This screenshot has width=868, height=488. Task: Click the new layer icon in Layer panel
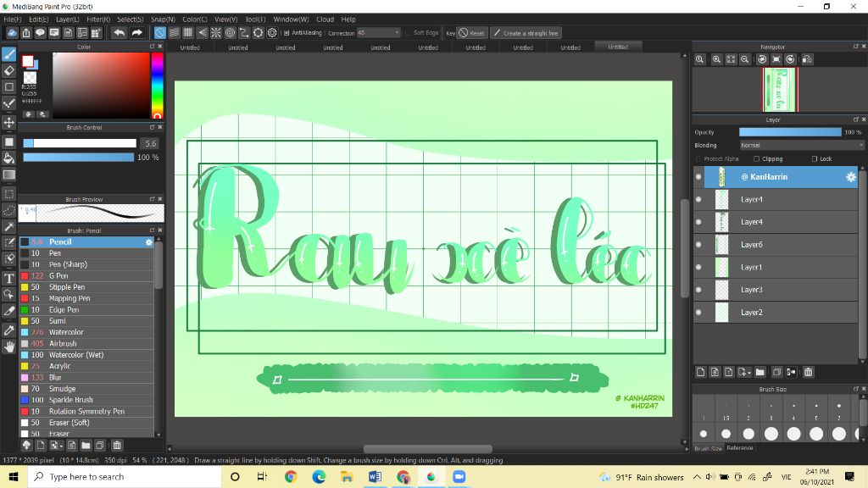click(x=701, y=373)
